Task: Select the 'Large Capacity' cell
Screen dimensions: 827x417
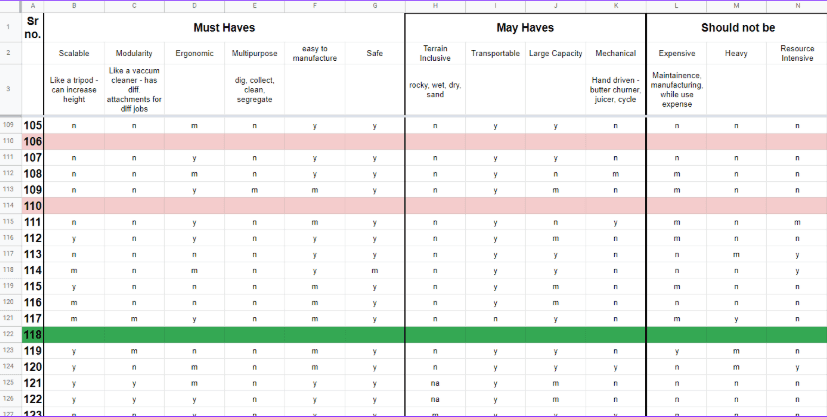Action: [555, 53]
